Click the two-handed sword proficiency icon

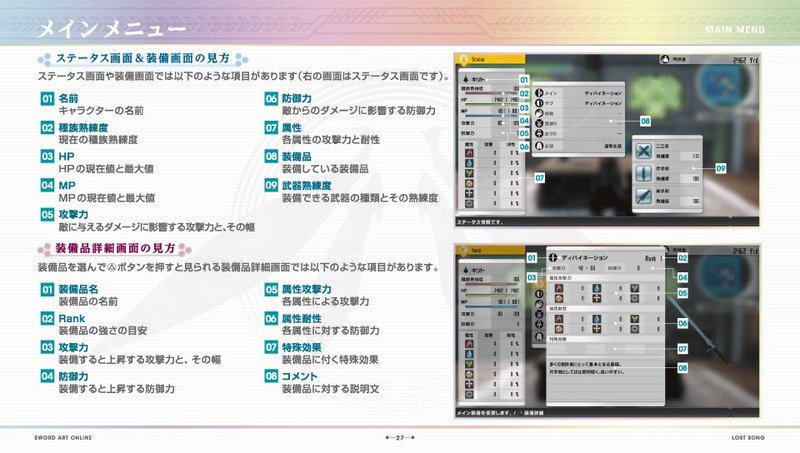[644, 196]
